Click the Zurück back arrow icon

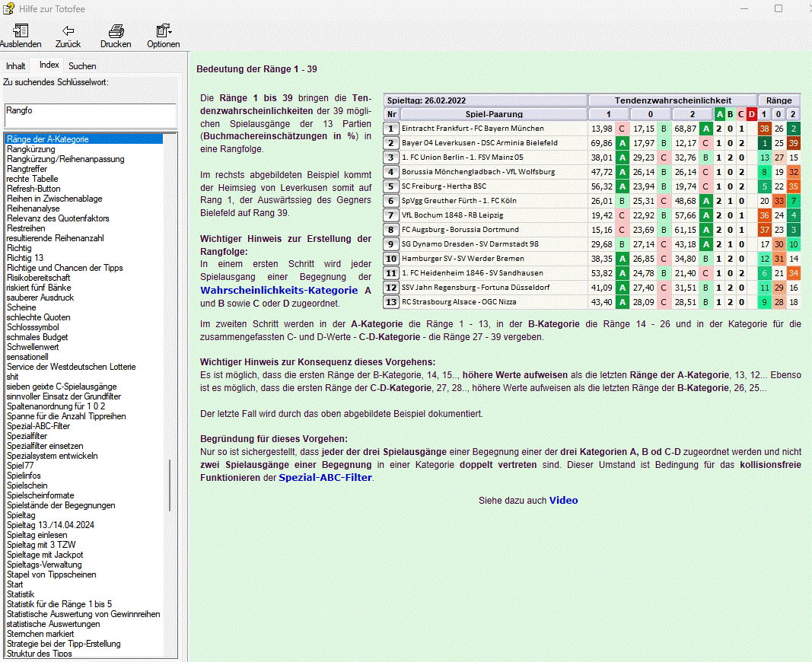click(x=68, y=31)
